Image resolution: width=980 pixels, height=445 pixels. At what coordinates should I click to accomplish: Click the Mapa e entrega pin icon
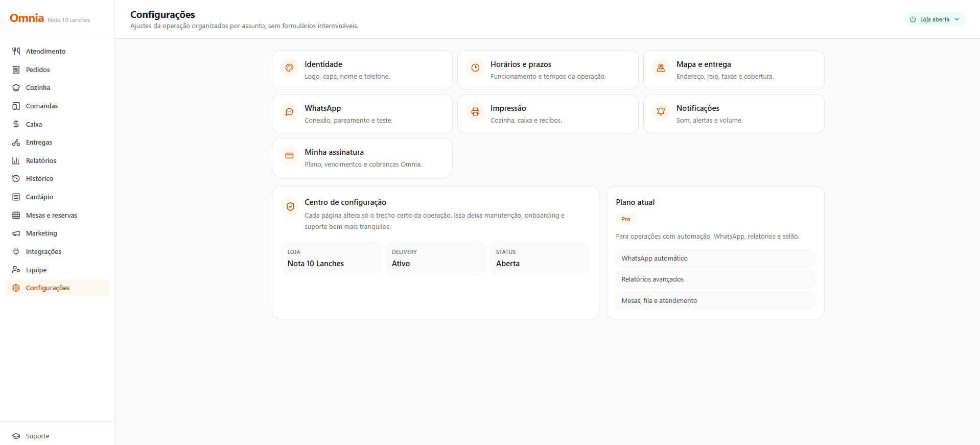pos(661,67)
